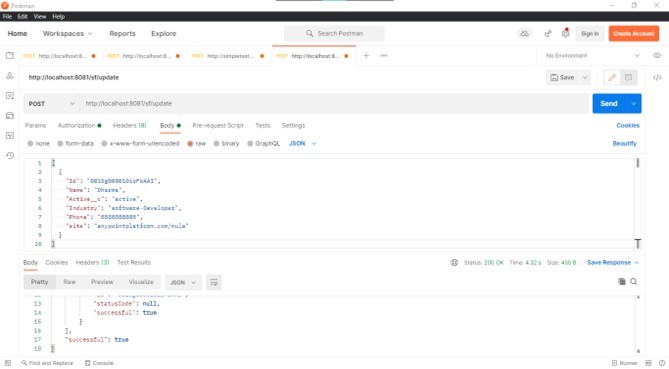
Task: Open the response JSON format dropdown
Action: coord(183,282)
